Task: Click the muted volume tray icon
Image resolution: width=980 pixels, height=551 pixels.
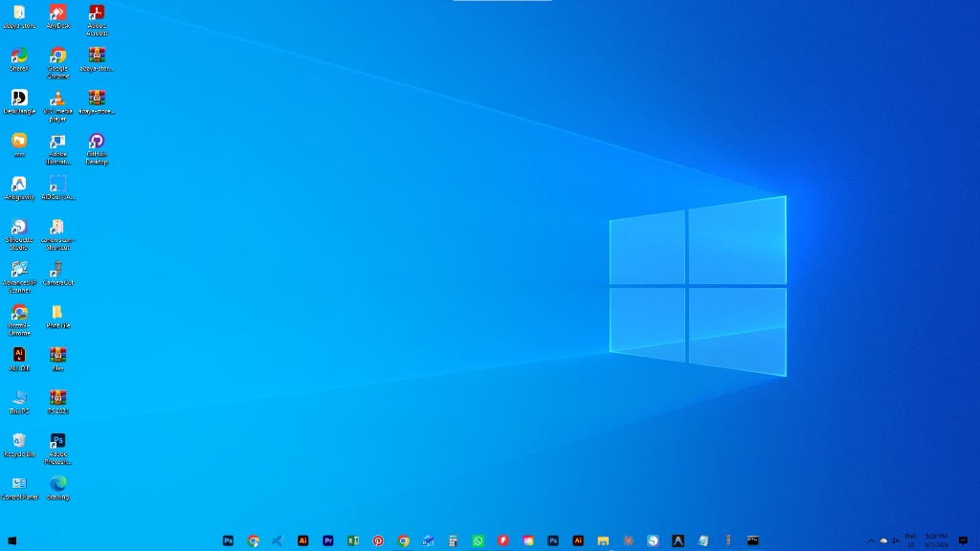Action: point(896,541)
